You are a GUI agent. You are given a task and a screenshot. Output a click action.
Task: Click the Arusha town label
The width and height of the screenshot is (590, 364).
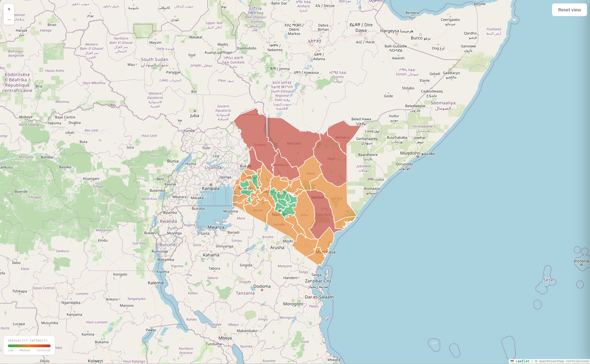point(277,247)
